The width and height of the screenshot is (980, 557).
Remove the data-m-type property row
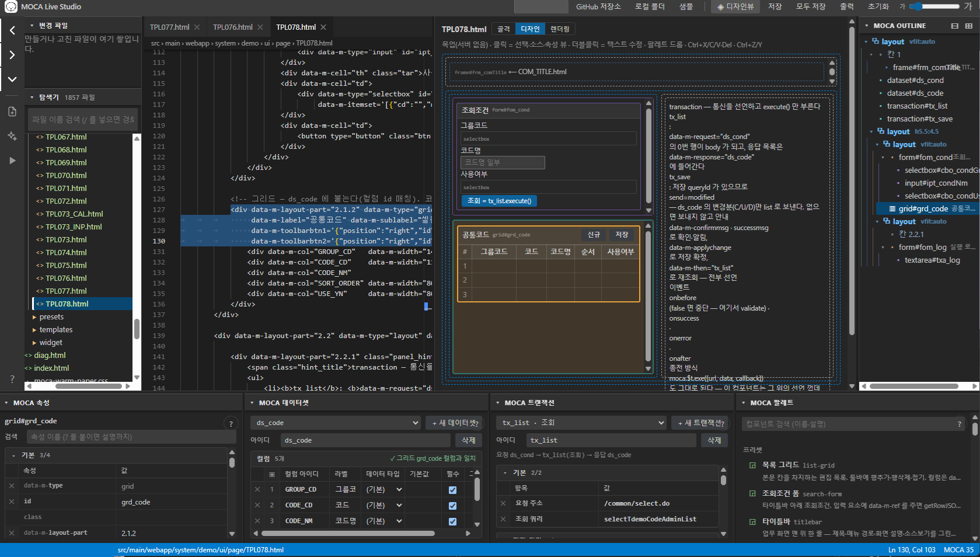coord(12,486)
